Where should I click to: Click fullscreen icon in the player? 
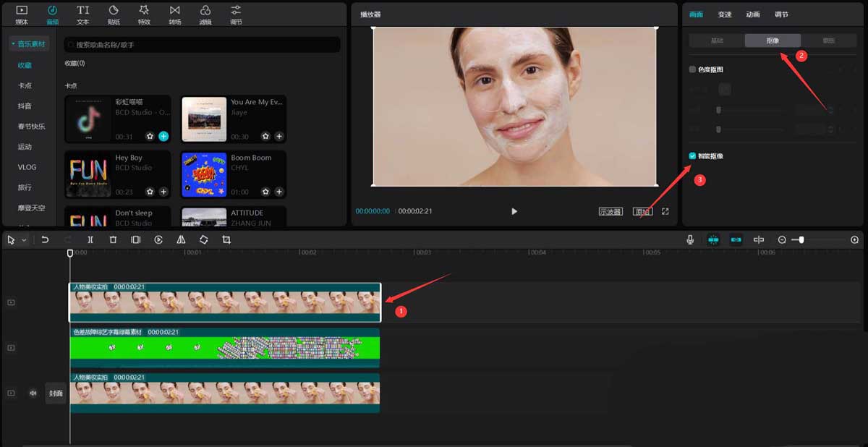click(665, 211)
